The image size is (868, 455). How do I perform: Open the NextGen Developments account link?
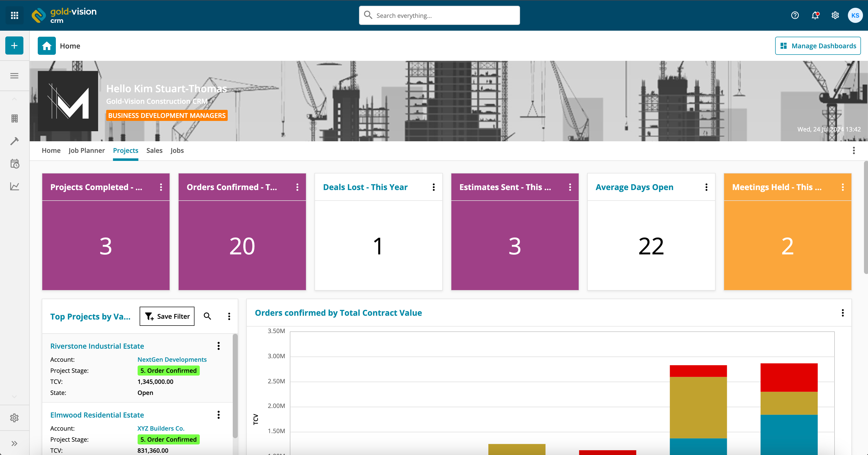pyautogui.click(x=172, y=359)
